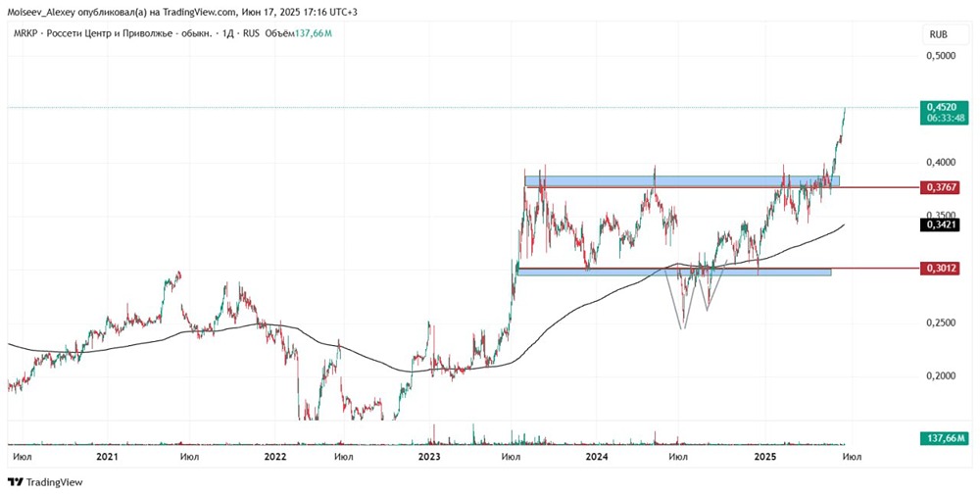The width and height of the screenshot is (980, 496).
Task: Click the 2025 label on time axis
Action: [x=765, y=457]
